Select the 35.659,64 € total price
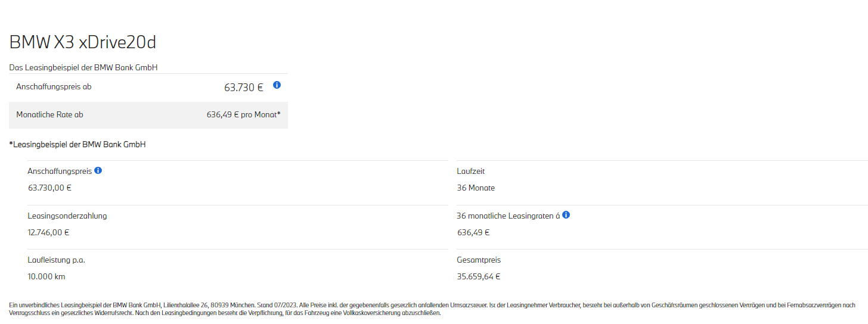This screenshot has width=868, height=324. [479, 276]
